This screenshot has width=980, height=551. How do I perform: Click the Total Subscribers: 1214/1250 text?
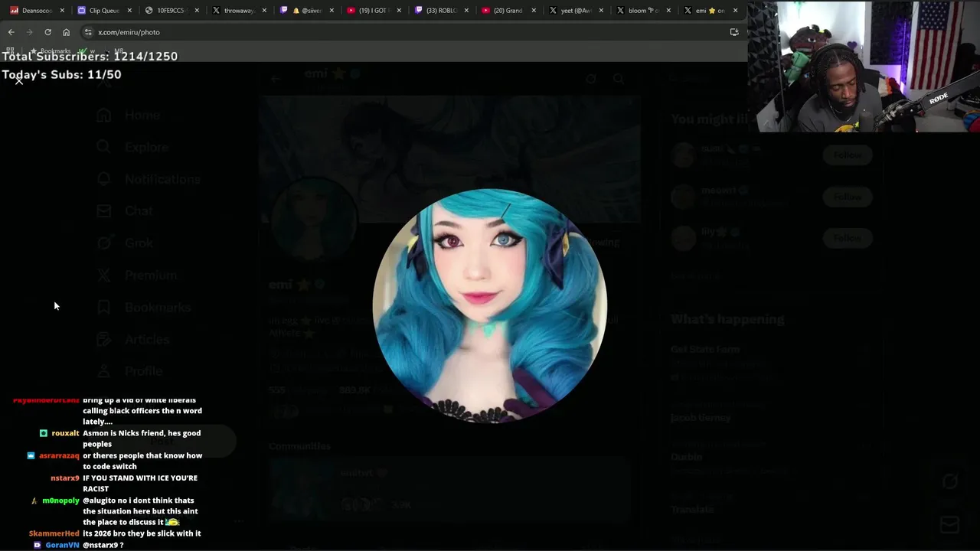click(x=90, y=56)
